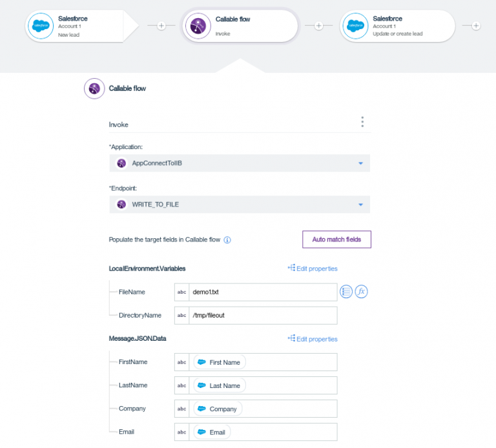Open the Endpoint dropdown arrow
The image size is (496, 448).
(x=360, y=205)
